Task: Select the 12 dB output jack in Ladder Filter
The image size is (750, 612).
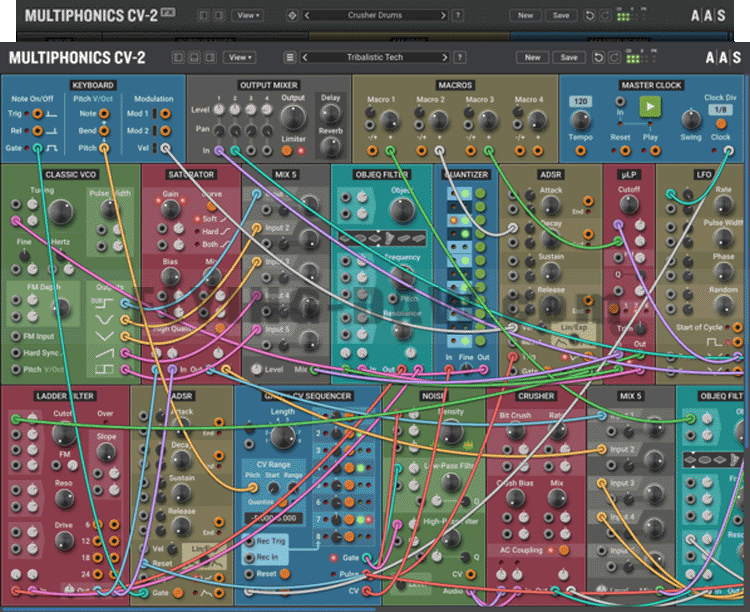Action: point(98,541)
